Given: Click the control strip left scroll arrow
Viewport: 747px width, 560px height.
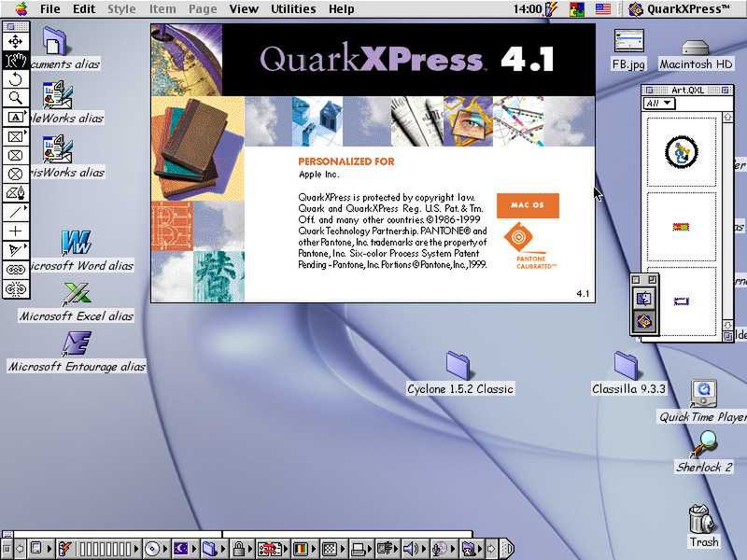Looking at the screenshot, I should tap(20, 549).
